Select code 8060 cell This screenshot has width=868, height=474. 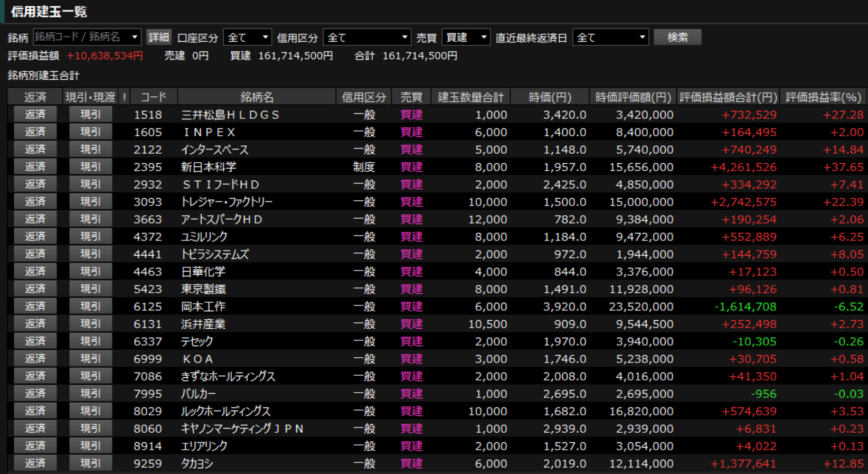(148, 429)
